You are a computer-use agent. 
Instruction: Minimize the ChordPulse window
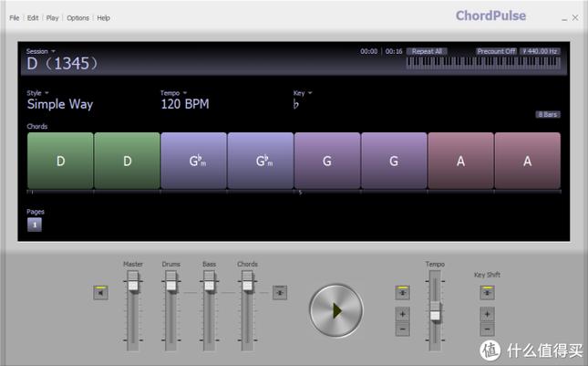(564, 18)
